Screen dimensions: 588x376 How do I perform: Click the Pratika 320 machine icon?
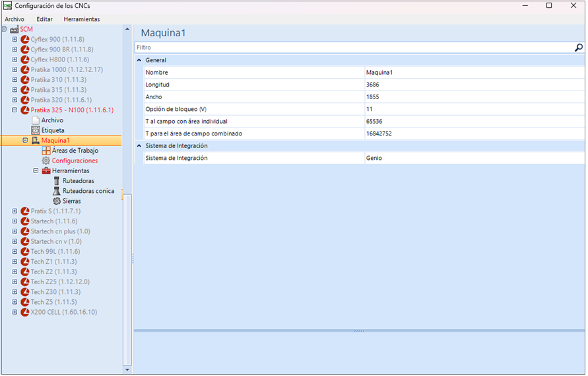(x=25, y=100)
